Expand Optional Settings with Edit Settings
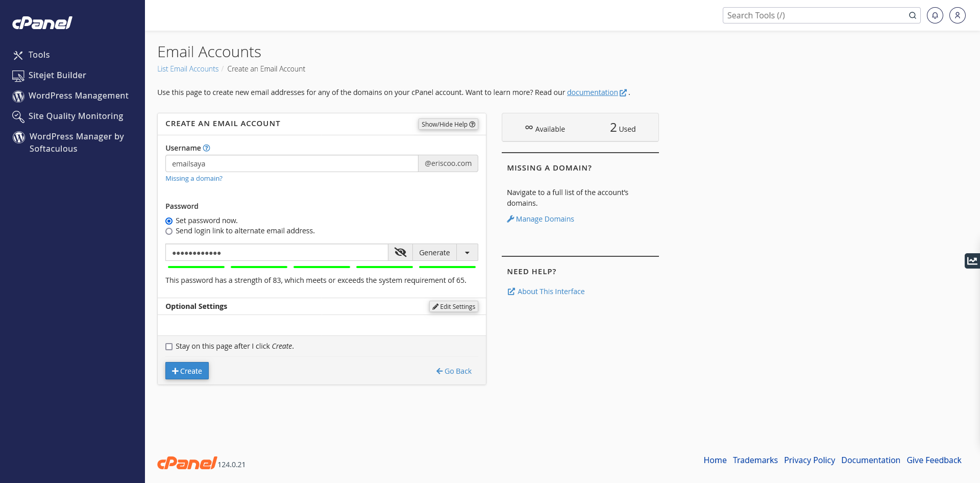980x483 pixels. pyautogui.click(x=453, y=306)
